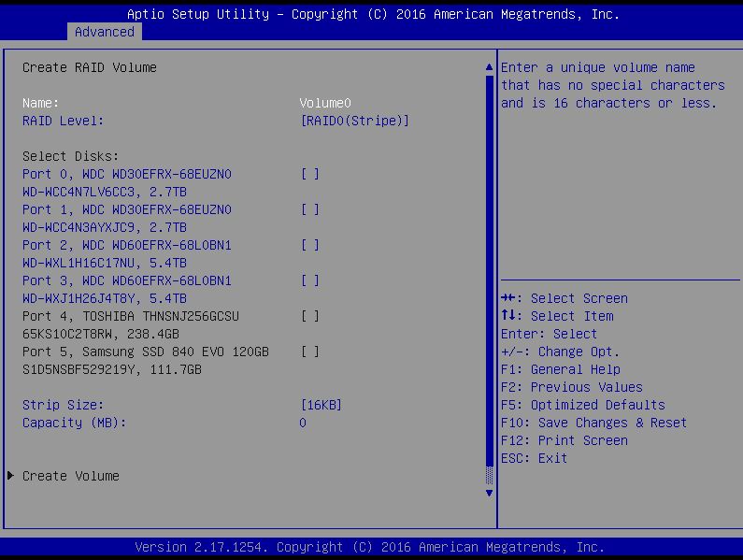Click the ESC: Exit hint

tap(534, 458)
